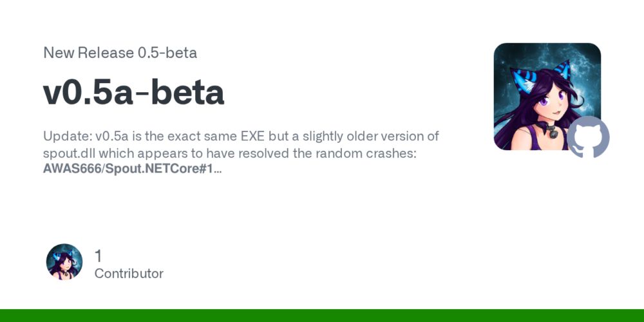Click '0.5-beta' in the top heading

point(167,53)
